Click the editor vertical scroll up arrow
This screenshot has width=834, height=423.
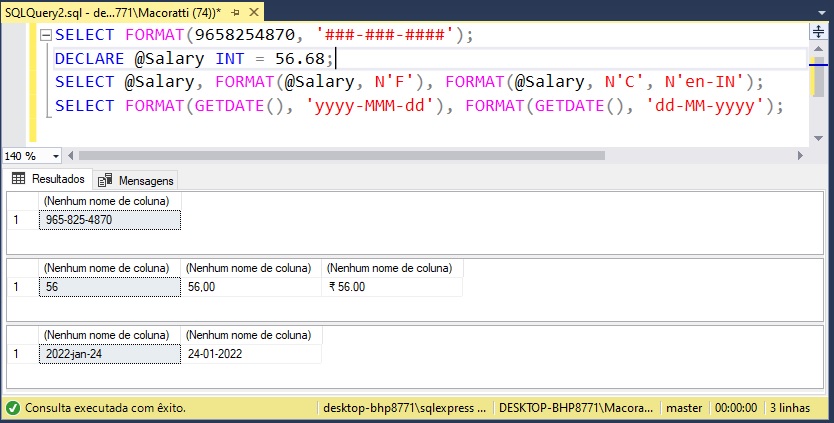(818, 49)
